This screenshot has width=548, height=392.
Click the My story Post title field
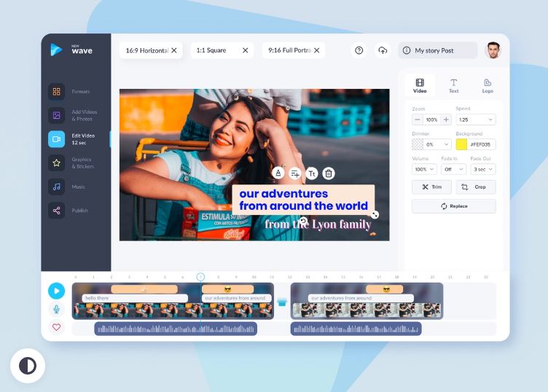pos(437,50)
